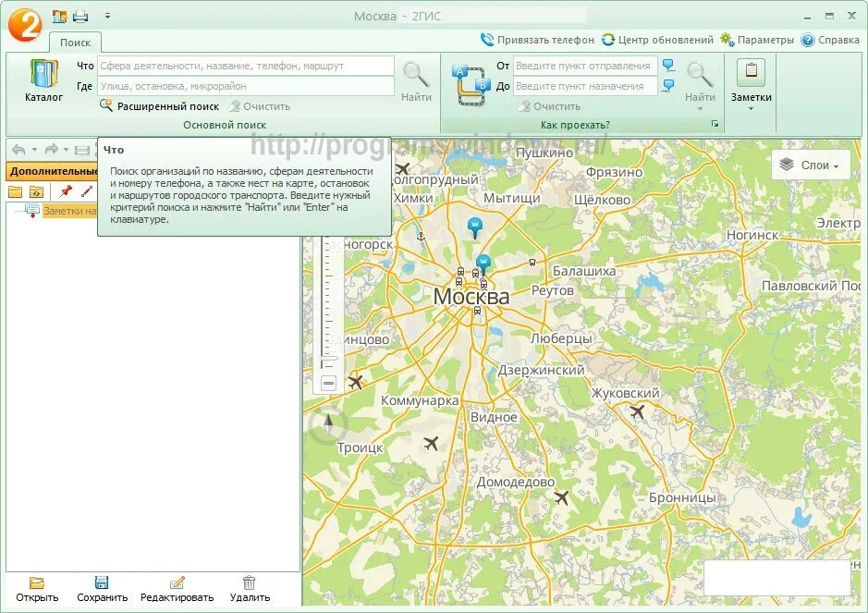Select the red pushpin marker tool
868x613 pixels.
click(66, 191)
